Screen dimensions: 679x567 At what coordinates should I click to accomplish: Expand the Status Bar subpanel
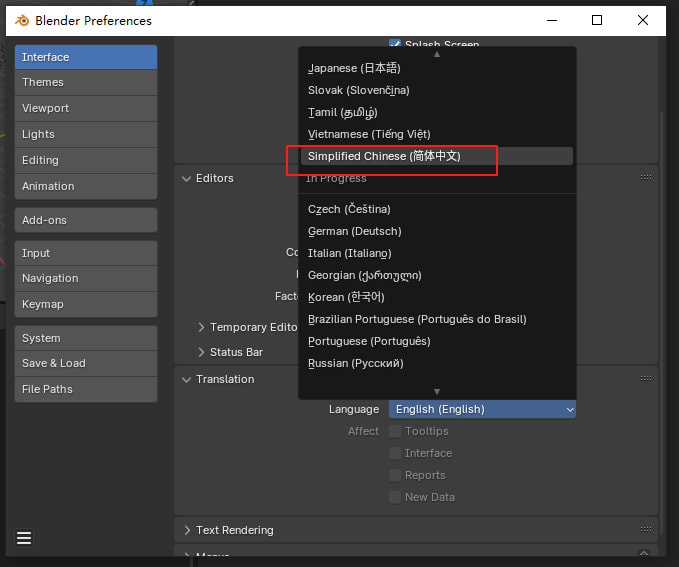(201, 352)
